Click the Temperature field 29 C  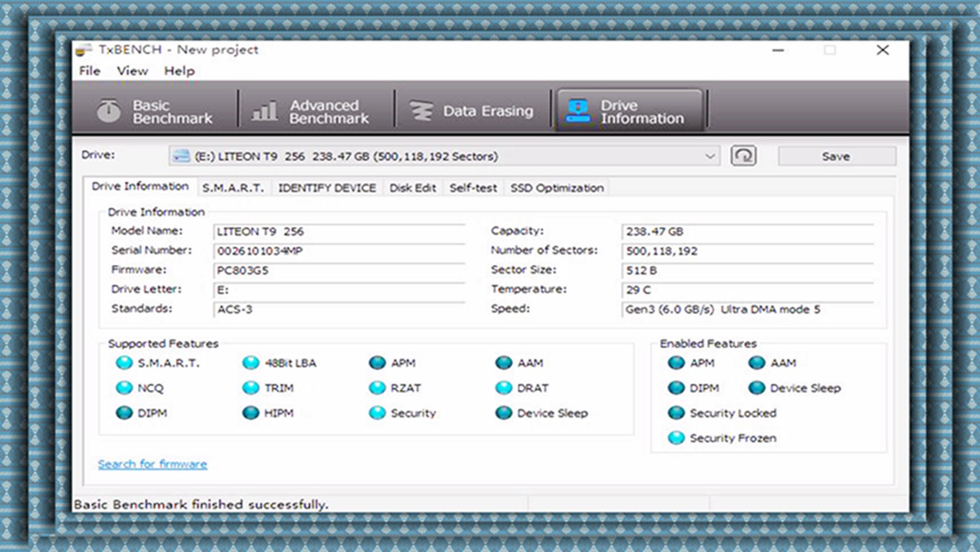click(748, 290)
